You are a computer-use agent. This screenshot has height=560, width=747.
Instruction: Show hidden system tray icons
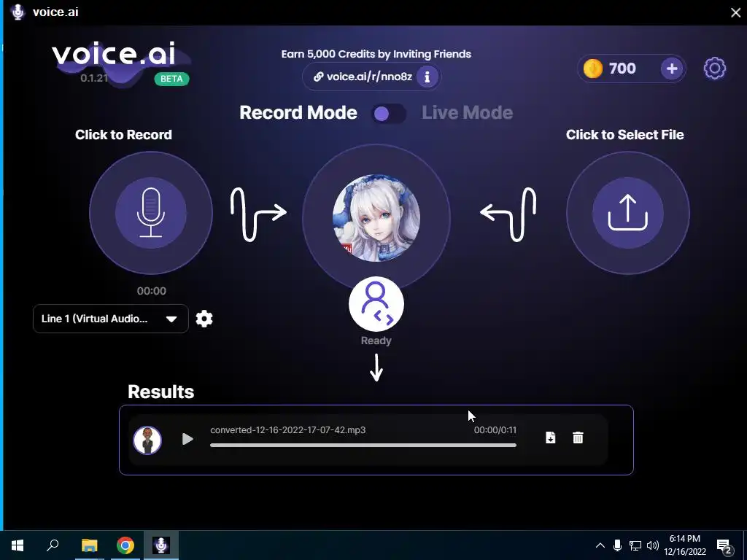[600, 545]
